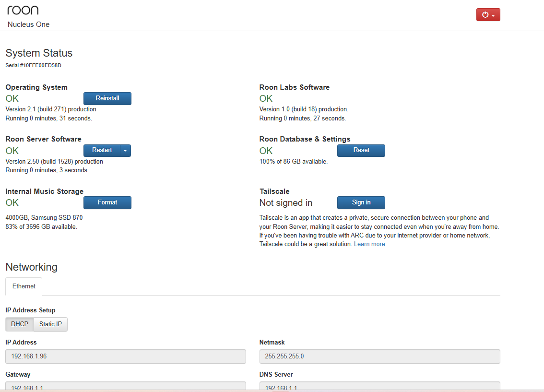Open the red power options dropdown
This screenshot has width=544, height=392.
pos(488,14)
